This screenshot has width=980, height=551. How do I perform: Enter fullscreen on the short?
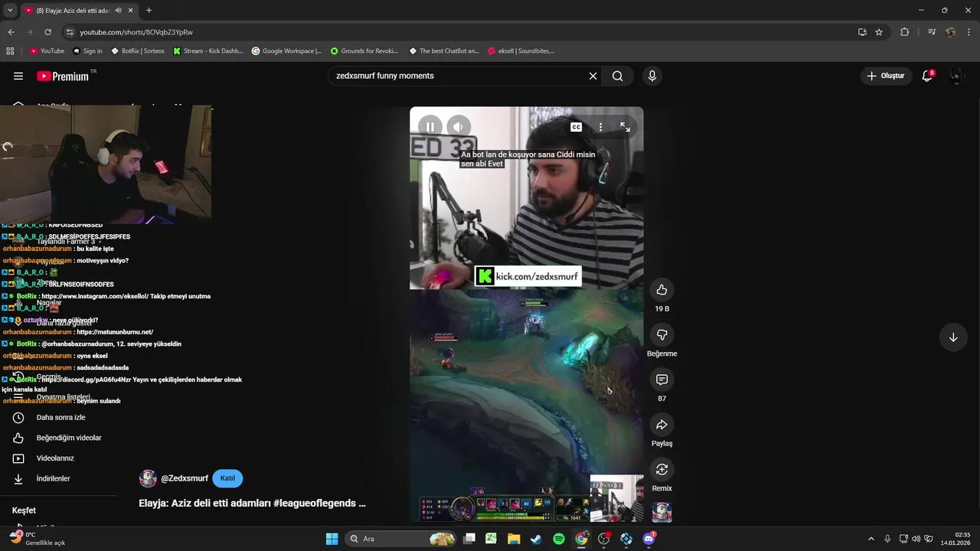(x=625, y=127)
